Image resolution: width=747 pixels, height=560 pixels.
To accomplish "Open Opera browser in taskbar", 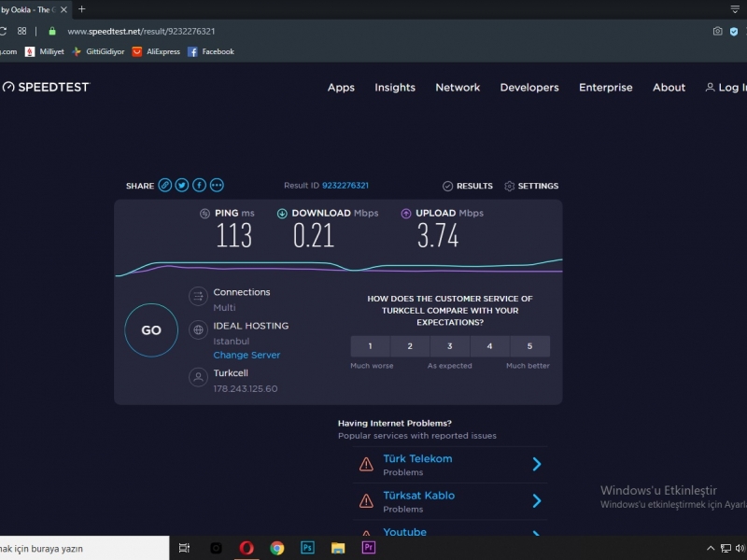I will coord(247,548).
